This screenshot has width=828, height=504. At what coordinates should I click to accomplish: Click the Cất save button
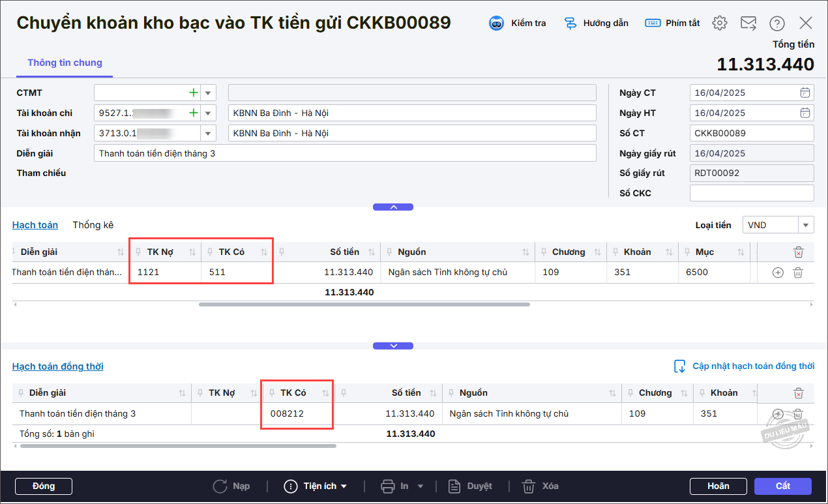pos(783,486)
